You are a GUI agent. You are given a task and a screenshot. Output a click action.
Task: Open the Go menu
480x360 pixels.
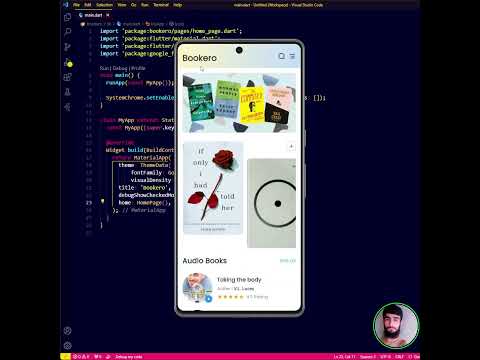(134, 5)
